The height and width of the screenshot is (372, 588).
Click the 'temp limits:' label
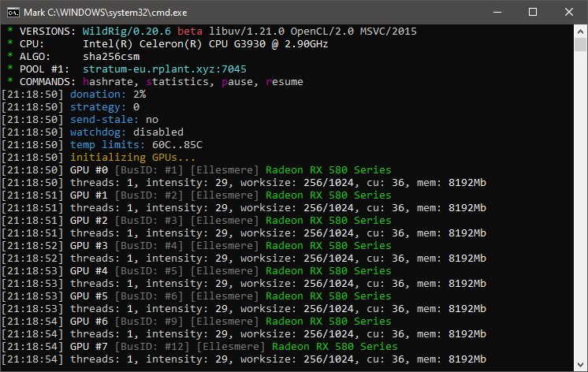click(x=108, y=145)
